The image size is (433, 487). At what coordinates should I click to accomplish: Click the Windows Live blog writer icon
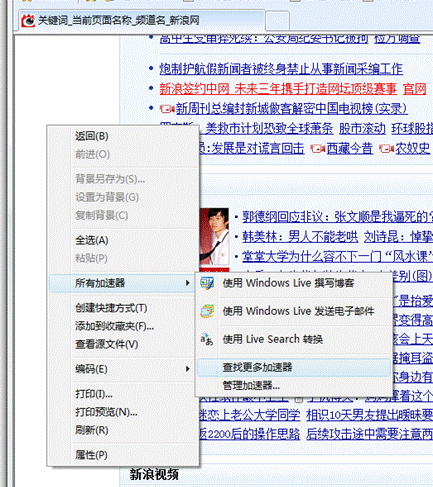click(207, 283)
